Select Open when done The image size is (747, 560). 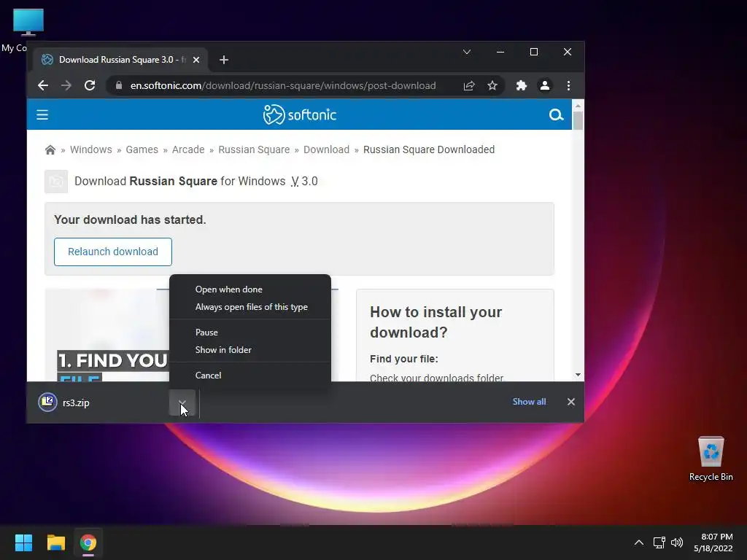click(x=249, y=289)
